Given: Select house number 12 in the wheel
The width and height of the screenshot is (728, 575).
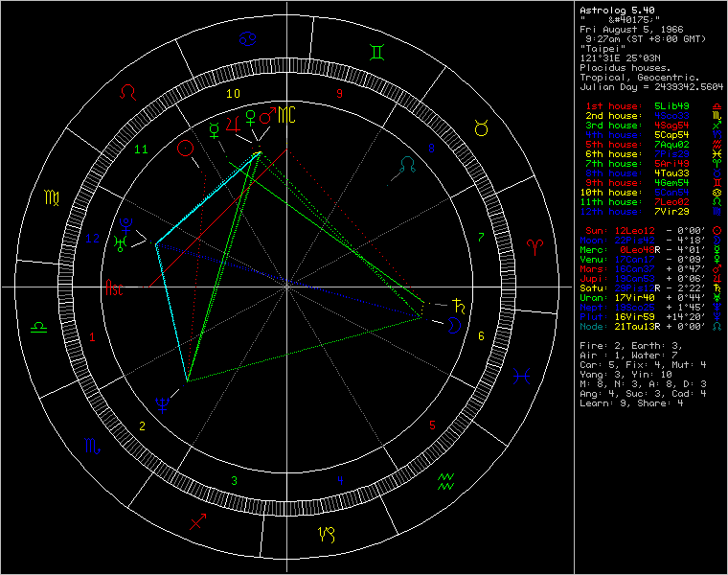Looking at the screenshot, I should [92, 239].
